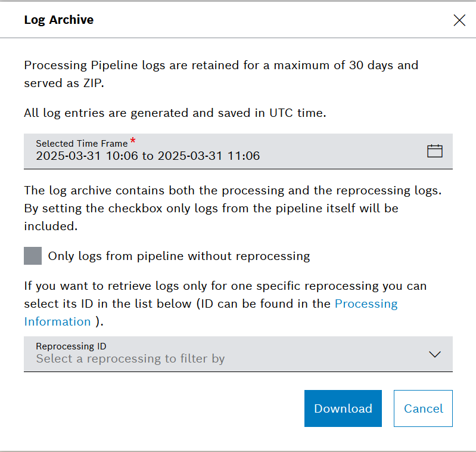The image size is (476, 452).
Task: Click the time frame value 2025-03-31 10:06 to 11:06
Action: 148,156
